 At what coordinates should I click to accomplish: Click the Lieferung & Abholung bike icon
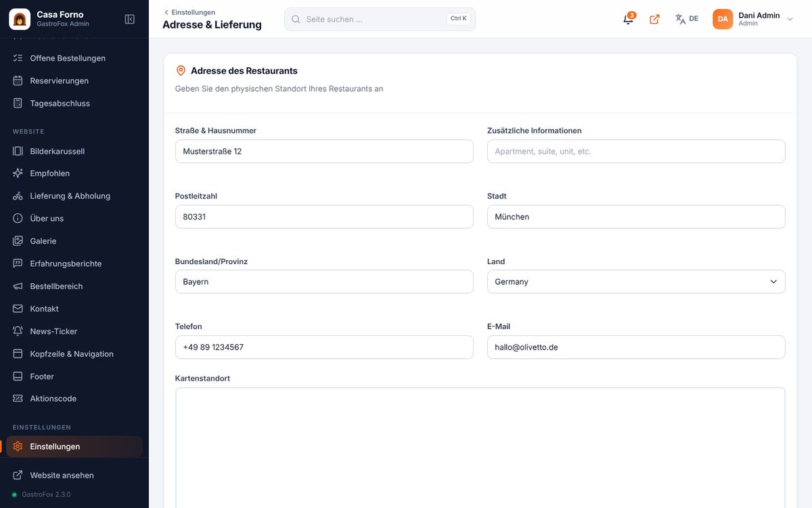[18, 196]
